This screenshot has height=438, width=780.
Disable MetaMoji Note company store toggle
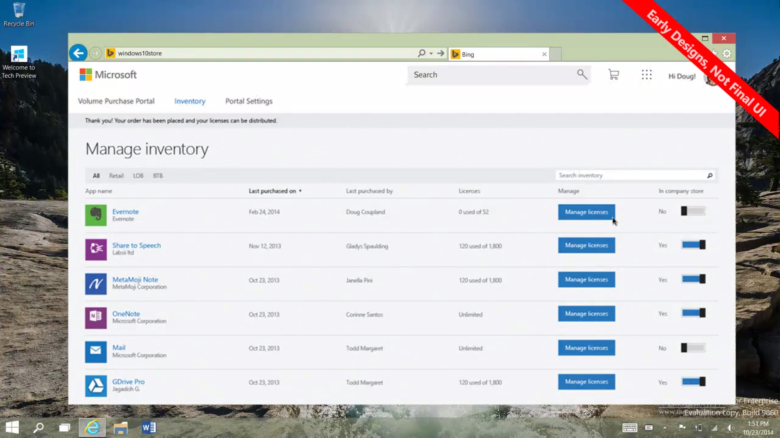coord(693,279)
